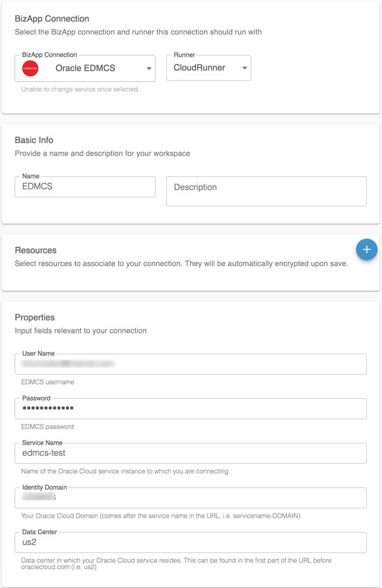This screenshot has height=588, width=382.
Task: Select the Basic Info section heading
Action: 34,140
